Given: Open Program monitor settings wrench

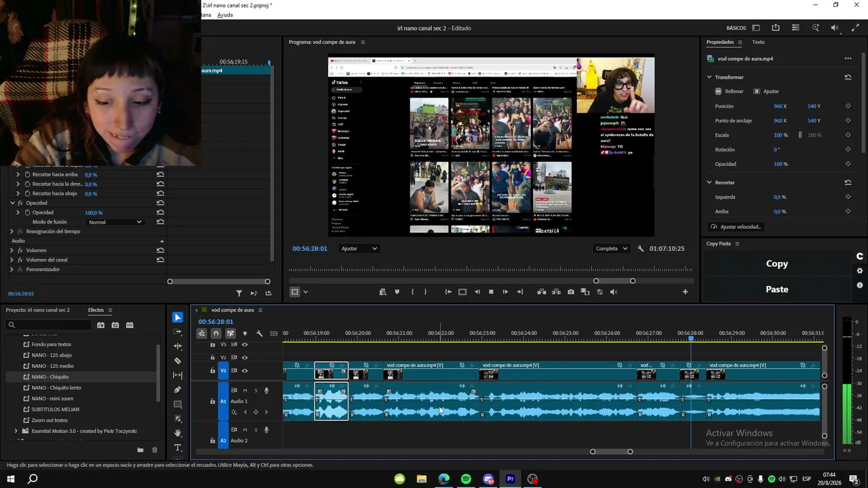Looking at the screenshot, I should pos(640,249).
